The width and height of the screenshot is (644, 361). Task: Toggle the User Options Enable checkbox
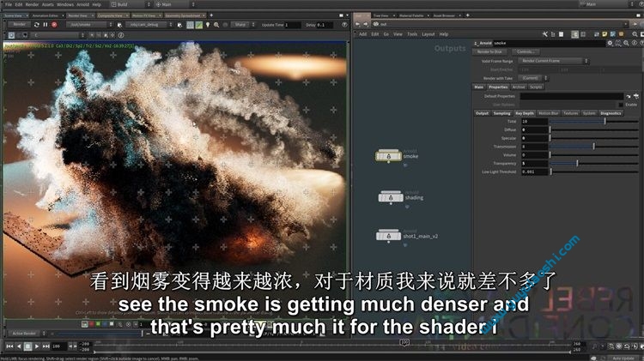click(x=621, y=105)
